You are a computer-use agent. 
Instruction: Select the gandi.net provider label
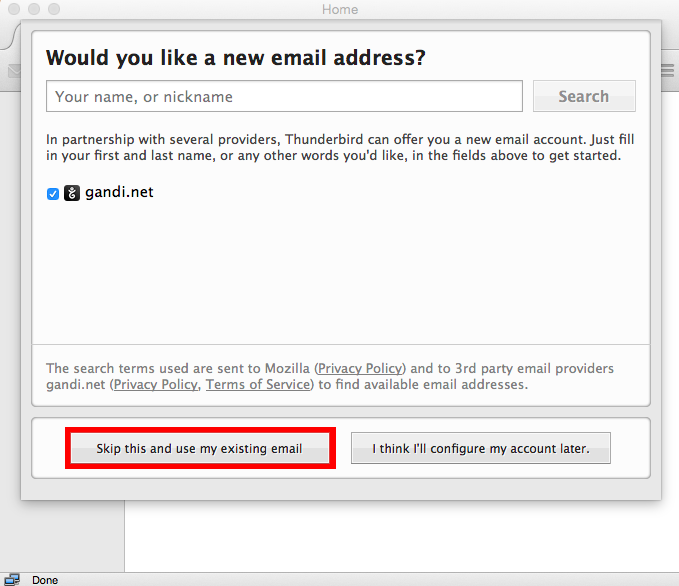tap(119, 192)
